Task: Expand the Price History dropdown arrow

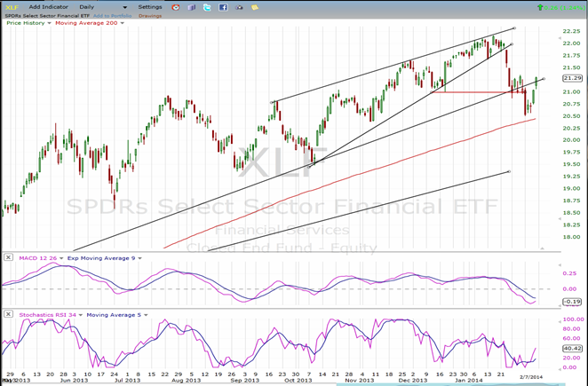Action: coord(49,23)
